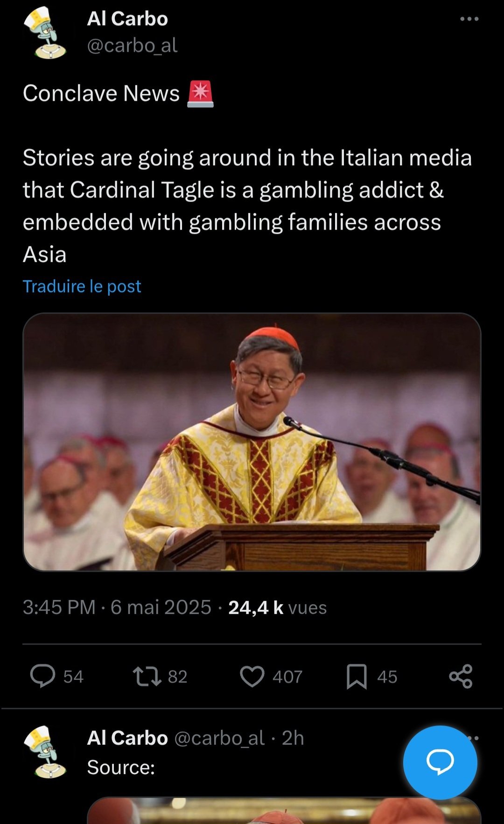Click Traduire le post link
The height and width of the screenshot is (824, 504).
point(82,286)
